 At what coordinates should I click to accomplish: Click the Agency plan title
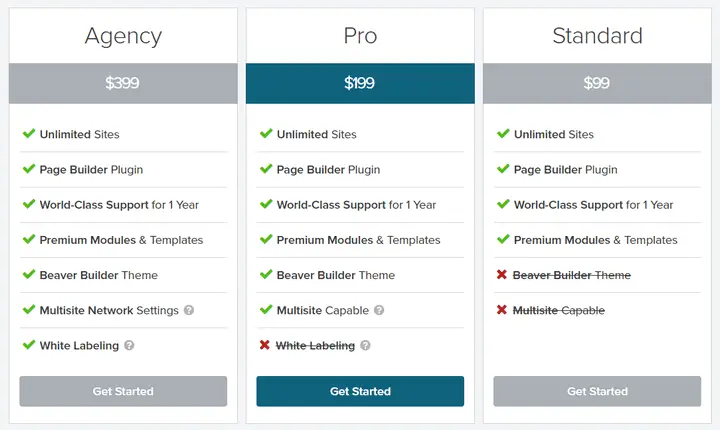point(123,36)
